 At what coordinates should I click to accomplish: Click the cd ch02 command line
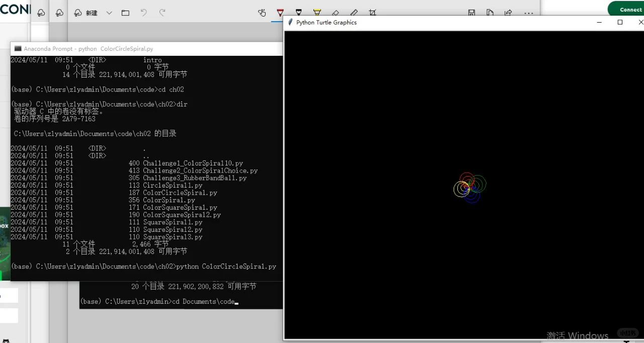click(x=98, y=90)
